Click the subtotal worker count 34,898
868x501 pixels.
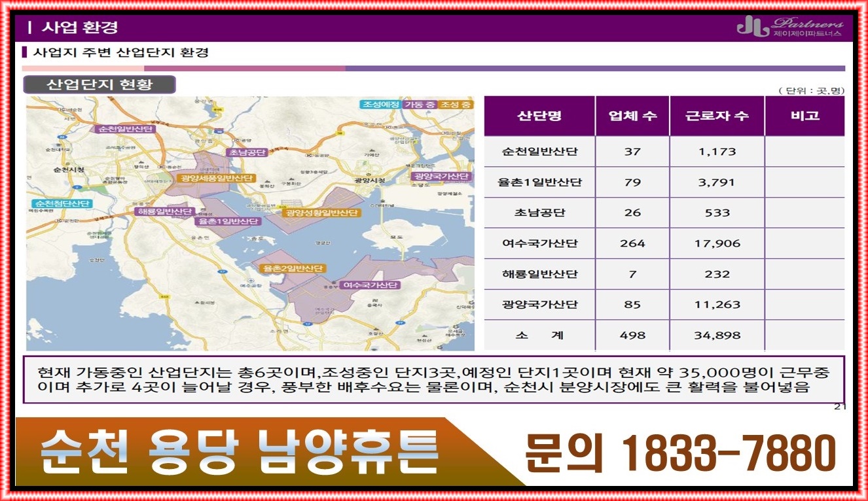(x=717, y=335)
